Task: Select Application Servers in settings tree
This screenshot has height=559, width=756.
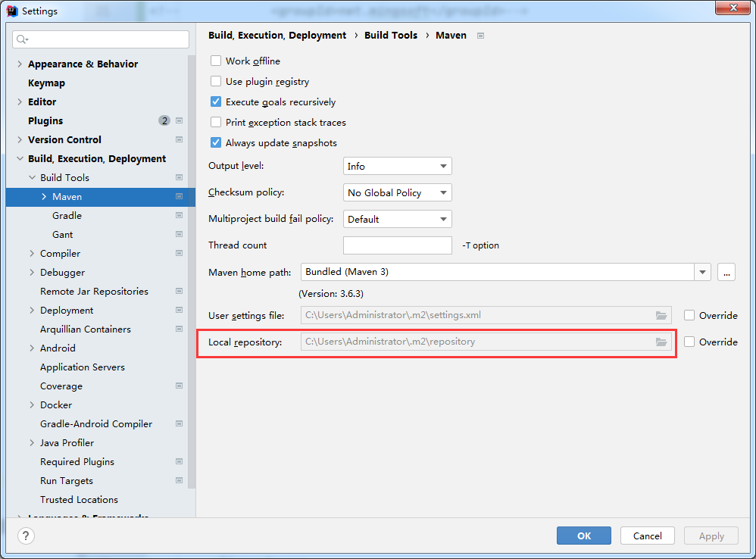Action: [83, 367]
